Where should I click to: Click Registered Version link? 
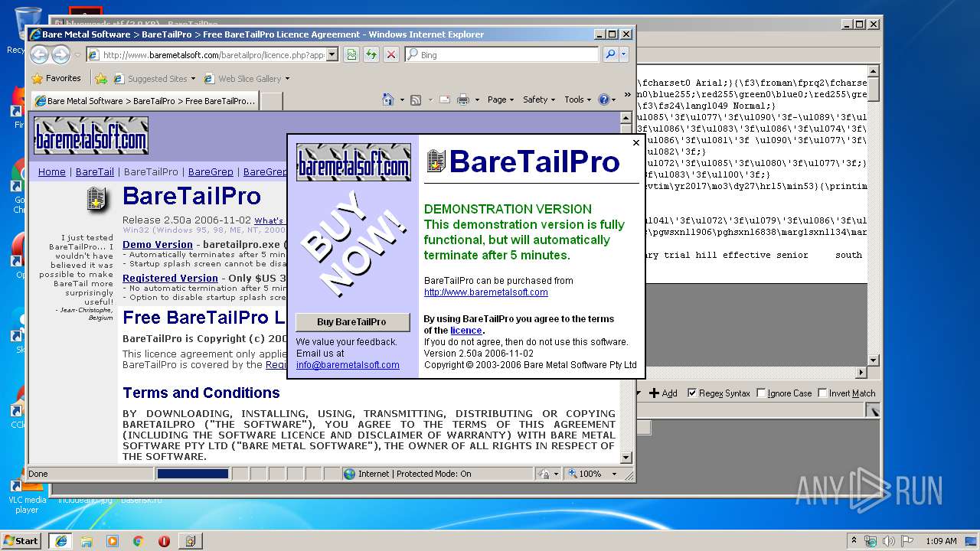point(170,278)
